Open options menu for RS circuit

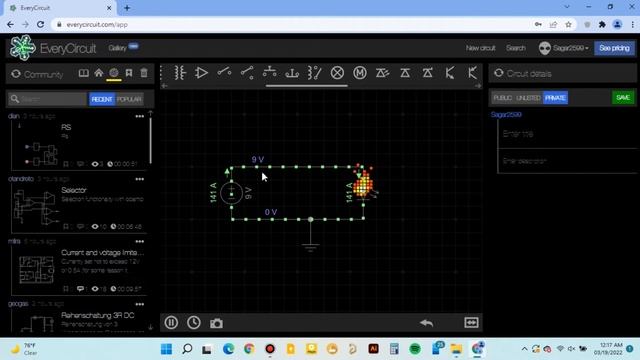click(x=140, y=116)
